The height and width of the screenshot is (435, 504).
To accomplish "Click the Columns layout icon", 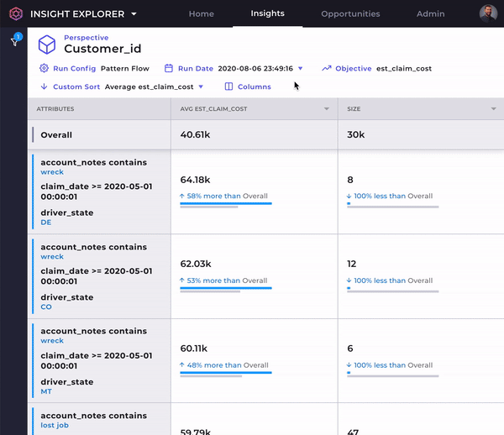I will 228,86.
